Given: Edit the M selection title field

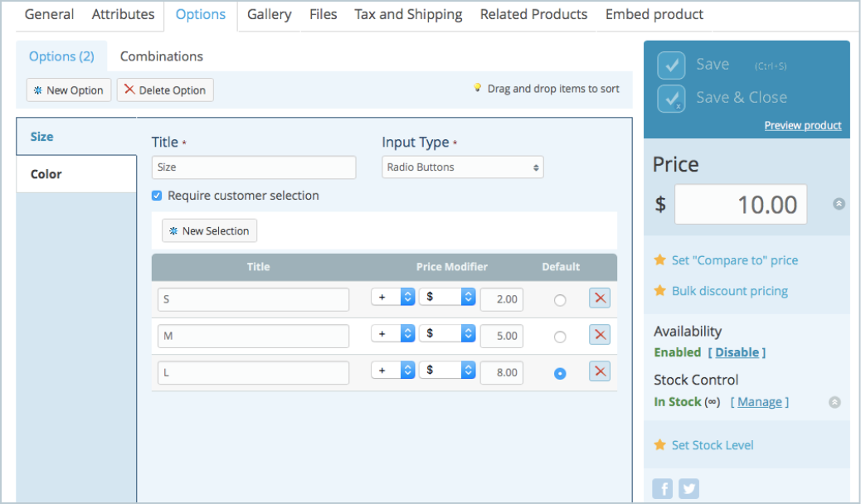Looking at the screenshot, I should click(x=253, y=336).
